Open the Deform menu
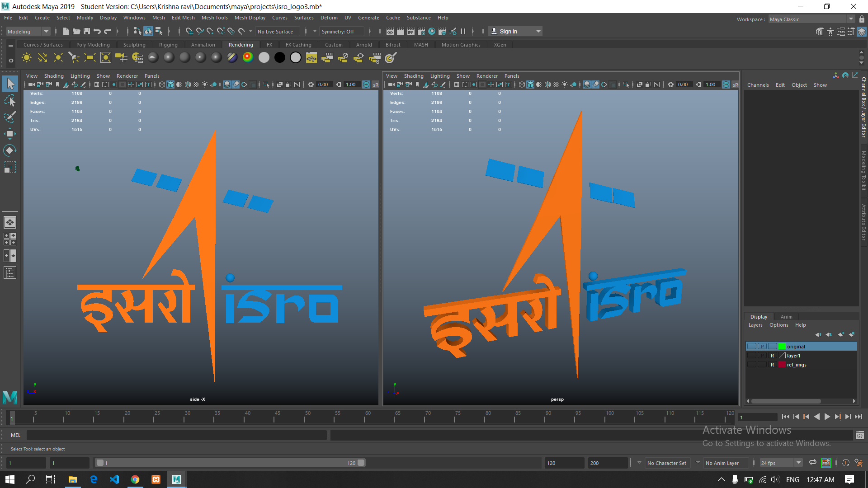Viewport: 868px width, 488px height. (x=329, y=18)
